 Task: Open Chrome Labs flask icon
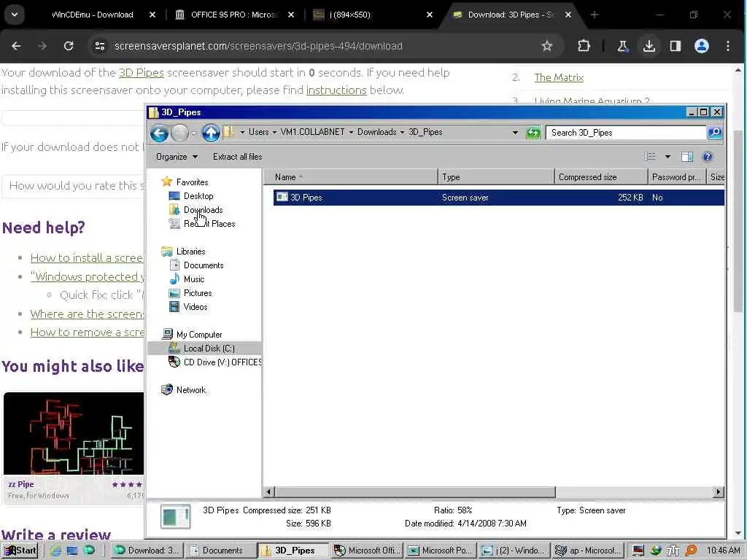[622, 46]
